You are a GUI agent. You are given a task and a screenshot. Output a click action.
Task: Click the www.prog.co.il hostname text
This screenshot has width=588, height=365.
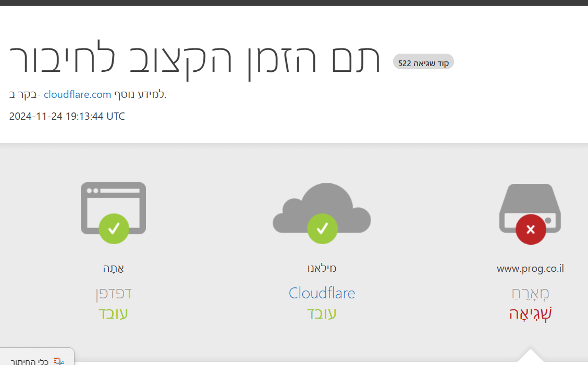530,268
